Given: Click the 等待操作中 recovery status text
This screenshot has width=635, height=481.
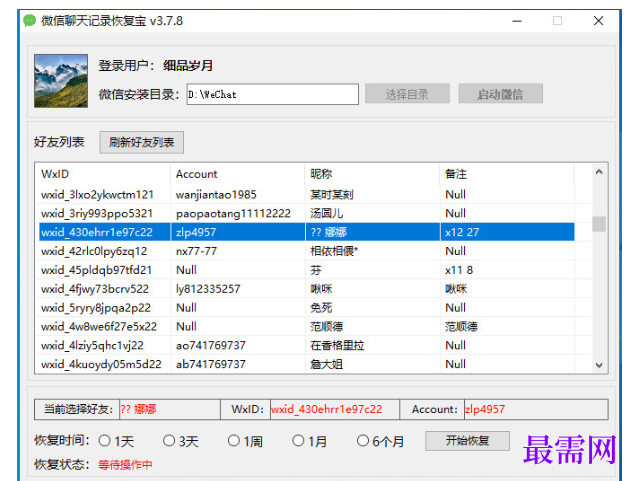Looking at the screenshot, I should click(x=125, y=464).
